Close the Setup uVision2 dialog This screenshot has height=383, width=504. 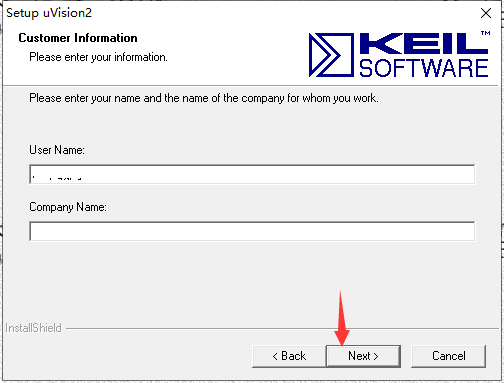pyautogui.click(x=486, y=13)
